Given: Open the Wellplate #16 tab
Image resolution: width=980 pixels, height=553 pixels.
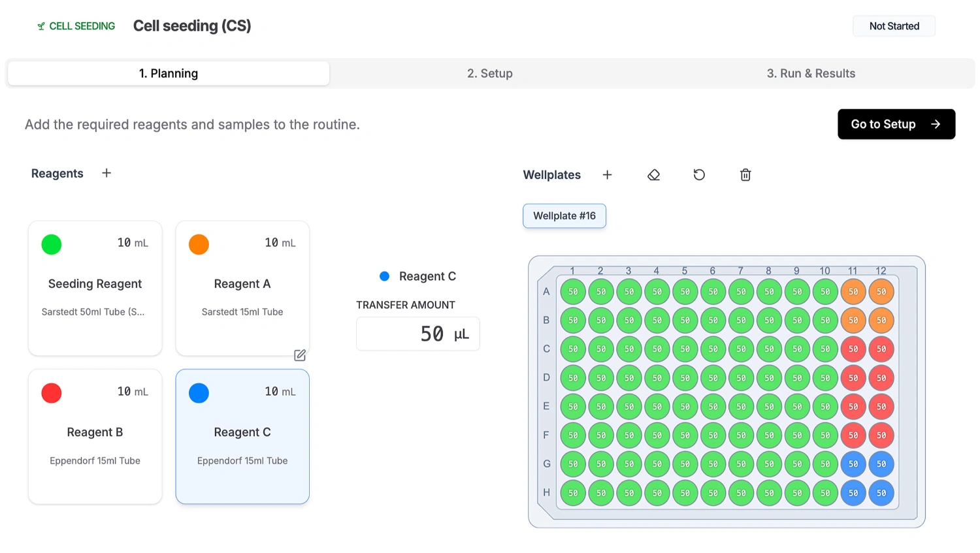Looking at the screenshot, I should [564, 216].
